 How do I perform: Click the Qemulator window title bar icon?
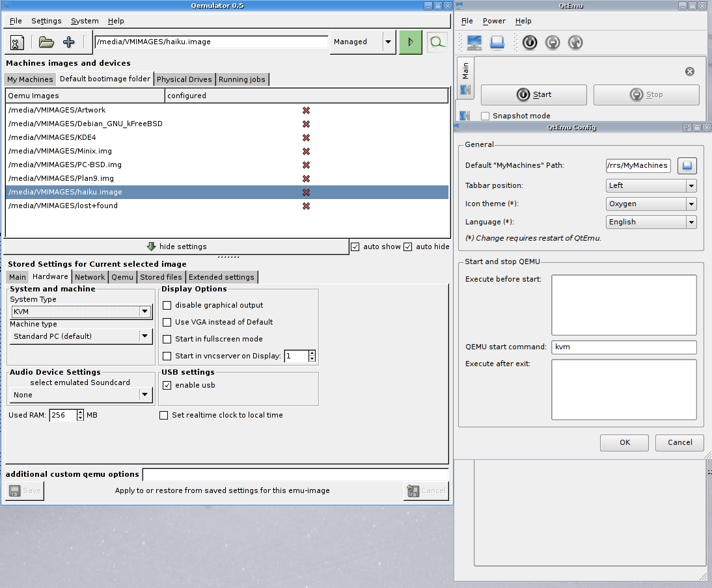pos(6,5)
